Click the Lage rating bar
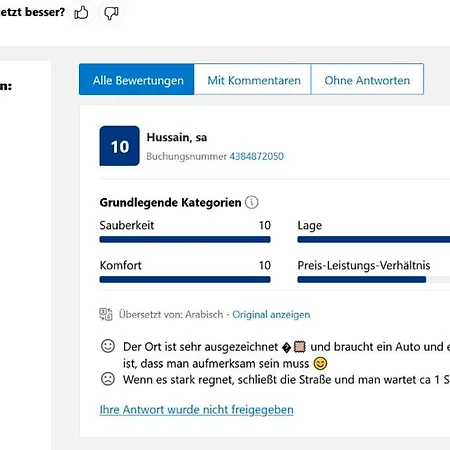The height and width of the screenshot is (450, 450). point(374,239)
